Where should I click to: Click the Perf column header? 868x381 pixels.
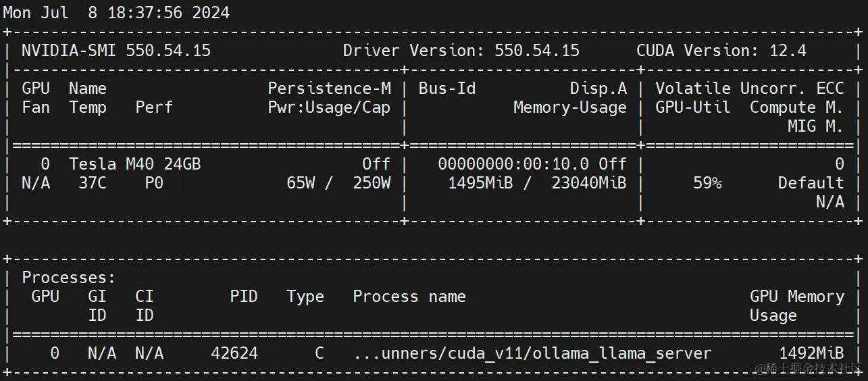[154, 107]
